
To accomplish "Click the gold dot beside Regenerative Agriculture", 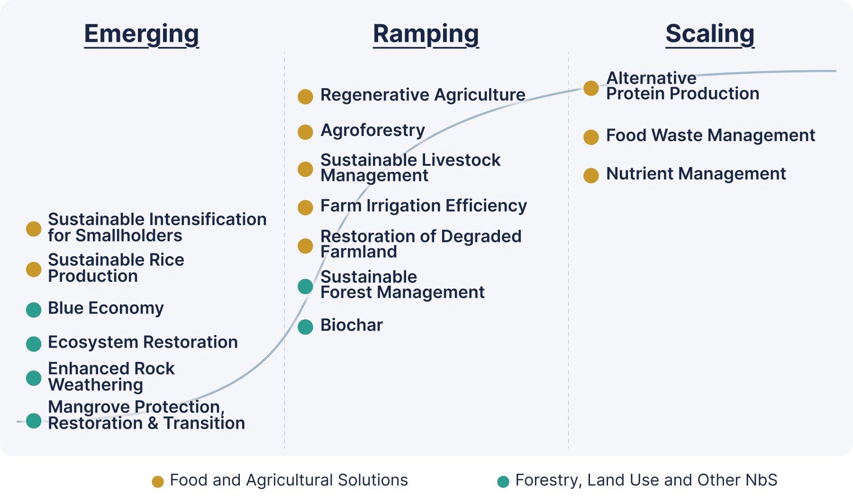I will 305,97.
